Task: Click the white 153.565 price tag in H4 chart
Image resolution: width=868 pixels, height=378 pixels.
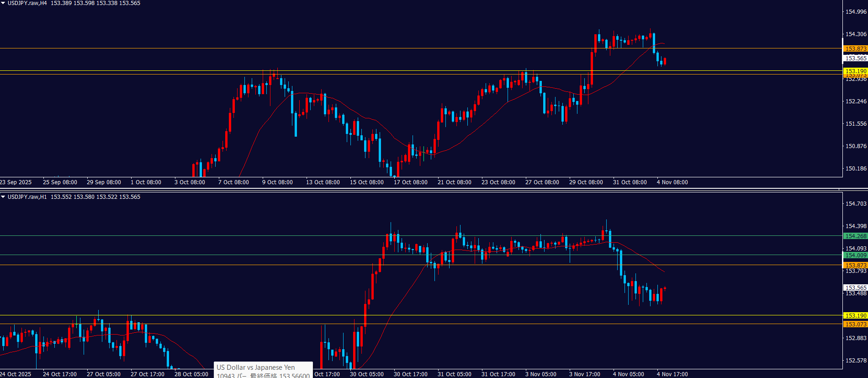Action: [855, 58]
